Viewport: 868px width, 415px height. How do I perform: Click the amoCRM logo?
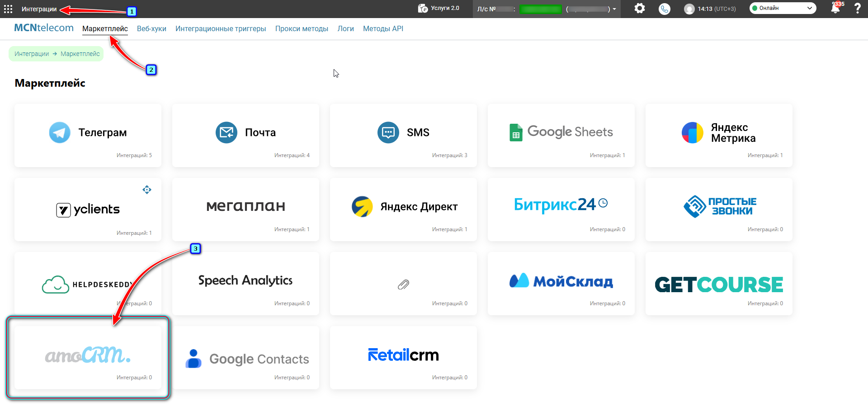[88, 355]
